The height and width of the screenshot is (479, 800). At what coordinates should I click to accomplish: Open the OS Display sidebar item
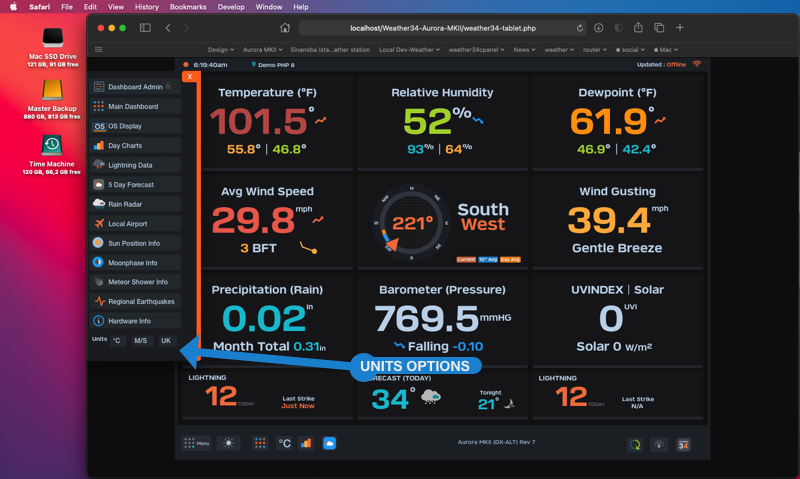coord(135,126)
